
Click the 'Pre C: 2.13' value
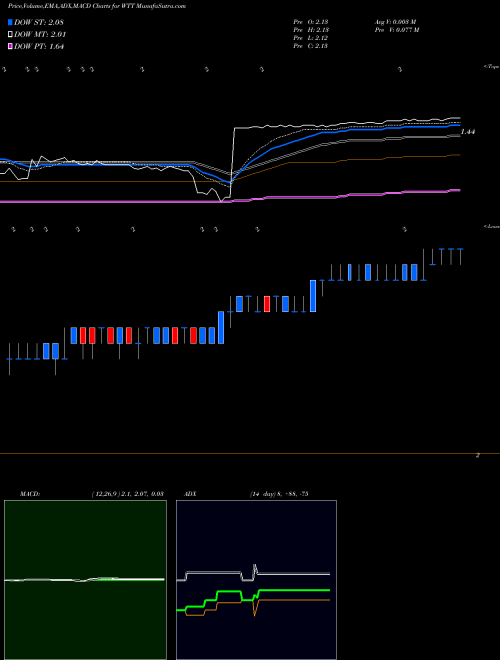[x=311, y=46]
